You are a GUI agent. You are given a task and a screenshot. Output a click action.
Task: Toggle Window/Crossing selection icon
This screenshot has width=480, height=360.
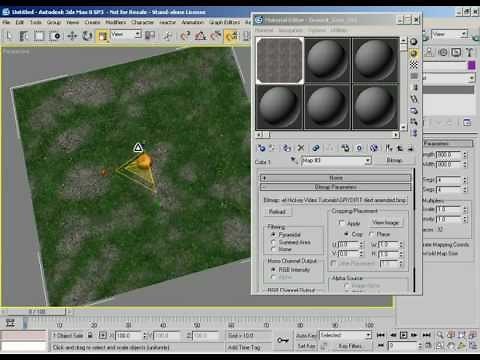(x=55, y=35)
